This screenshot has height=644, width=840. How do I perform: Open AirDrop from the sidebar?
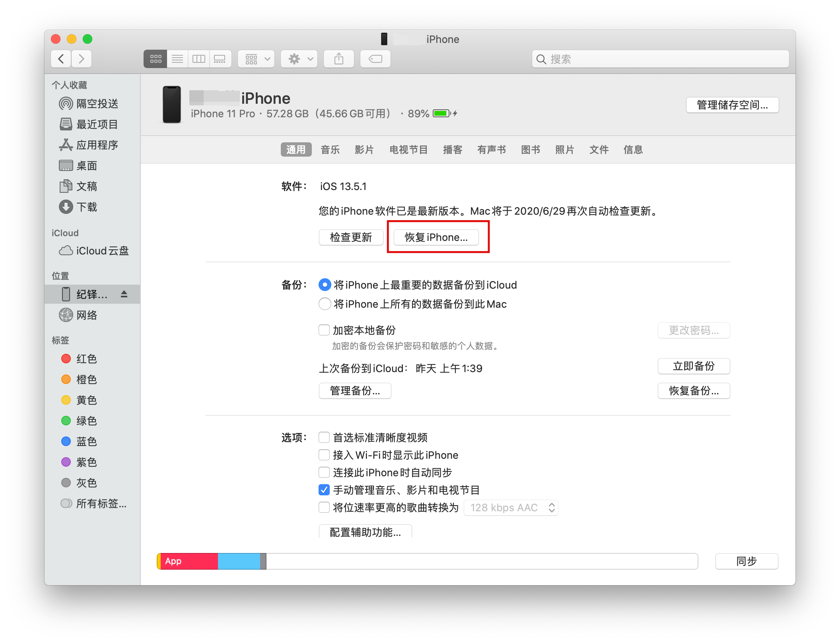(x=97, y=104)
